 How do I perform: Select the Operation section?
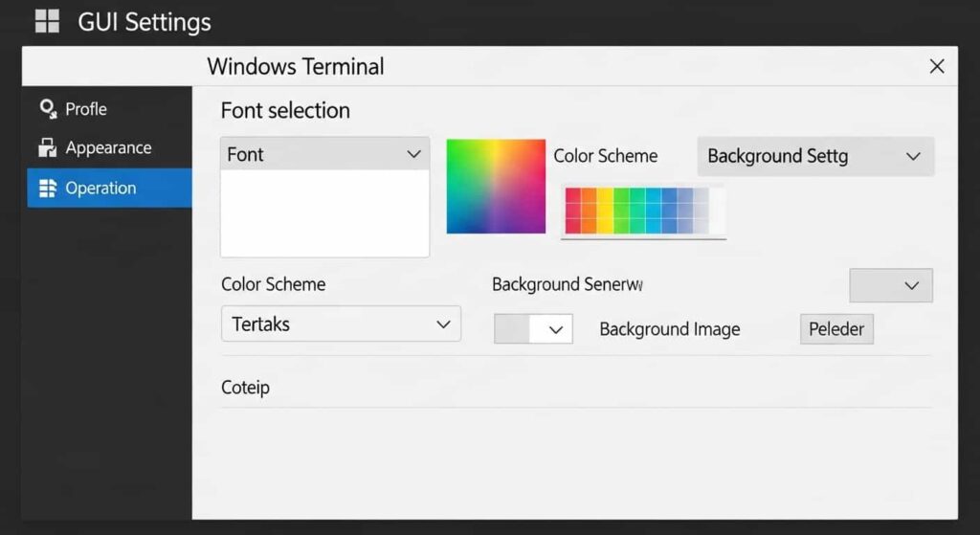(x=109, y=189)
